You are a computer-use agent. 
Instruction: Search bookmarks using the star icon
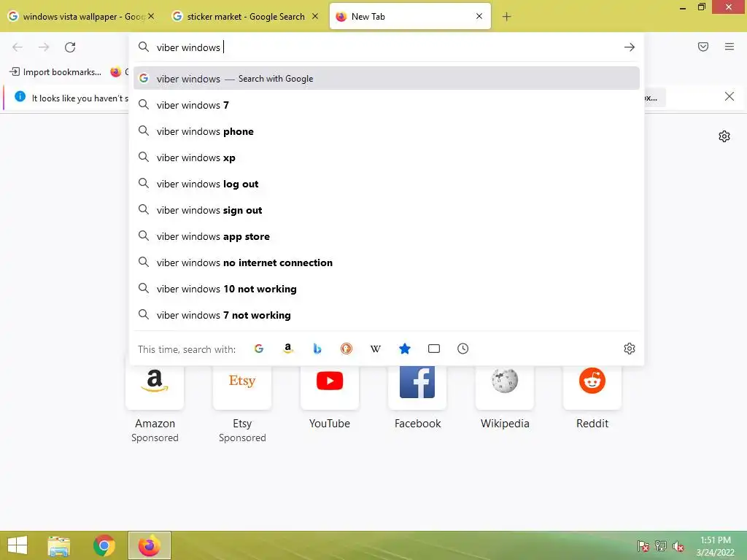point(404,349)
